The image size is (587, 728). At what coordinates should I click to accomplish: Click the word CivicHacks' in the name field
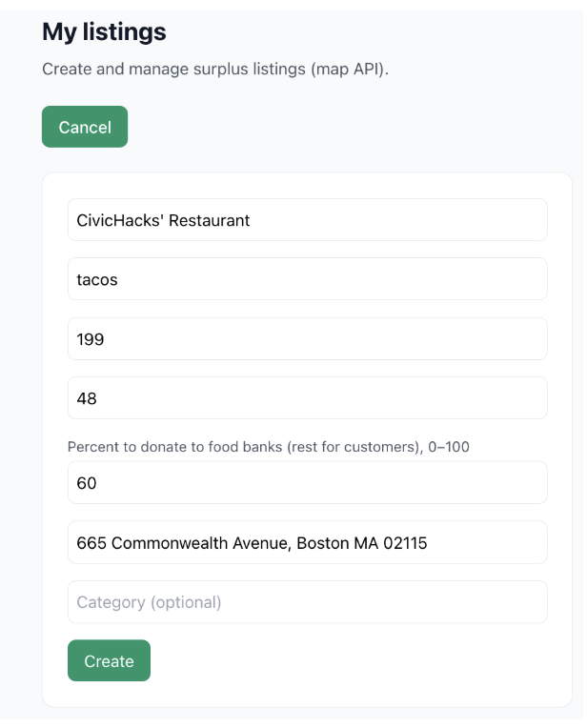pyautogui.click(x=120, y=220)
